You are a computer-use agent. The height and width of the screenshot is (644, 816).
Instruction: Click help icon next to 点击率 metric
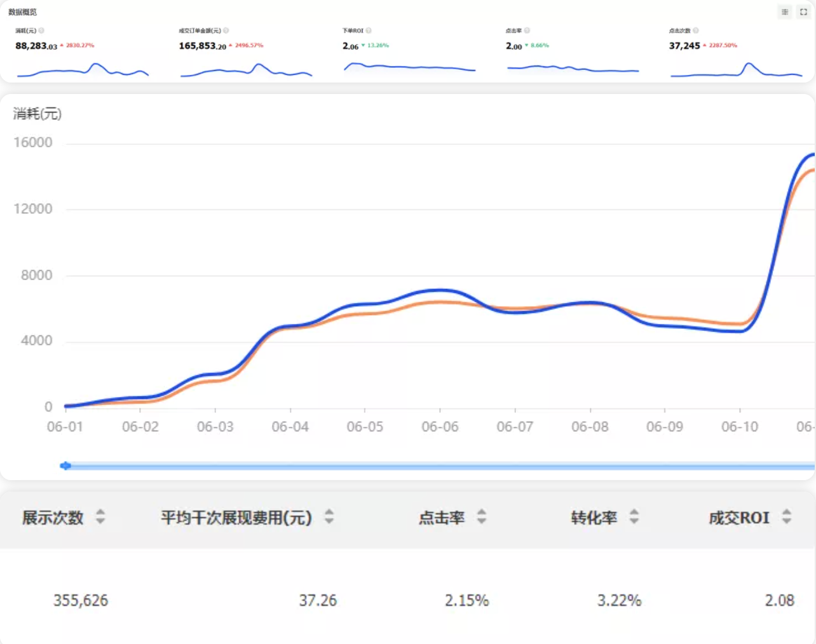click(x=527, y=30)
